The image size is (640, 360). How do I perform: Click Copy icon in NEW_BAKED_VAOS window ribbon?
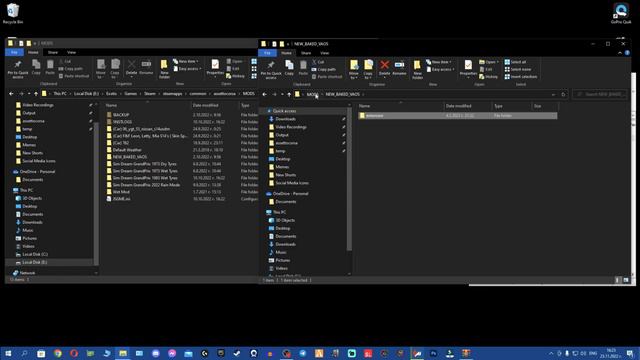pos(289,68)
